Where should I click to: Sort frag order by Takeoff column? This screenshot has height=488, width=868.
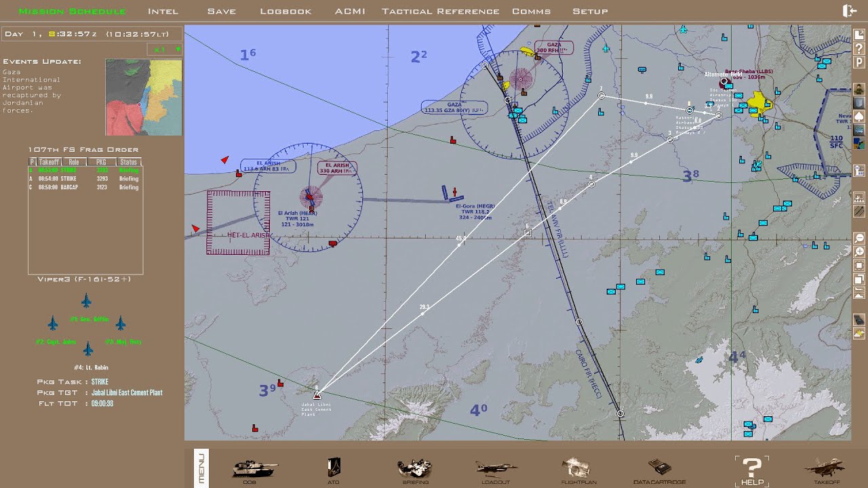click(x=49, y=162)
